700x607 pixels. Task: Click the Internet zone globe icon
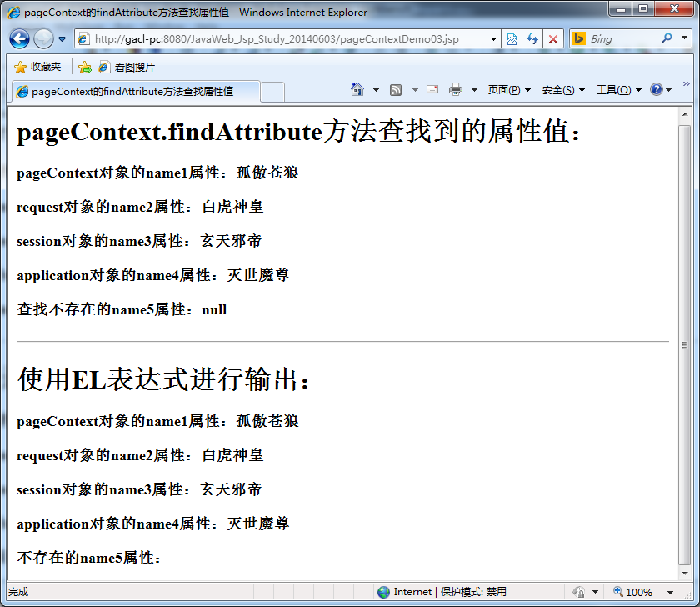pos(383,592)
